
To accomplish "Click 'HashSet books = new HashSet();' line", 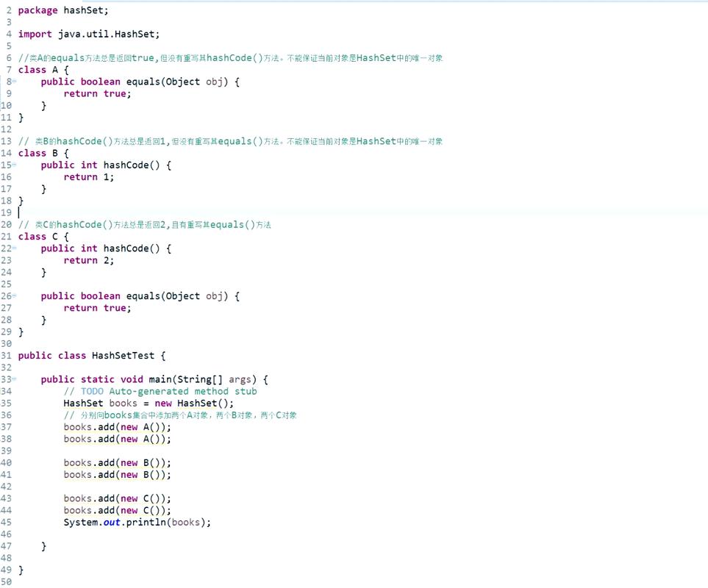I will 149,404.
